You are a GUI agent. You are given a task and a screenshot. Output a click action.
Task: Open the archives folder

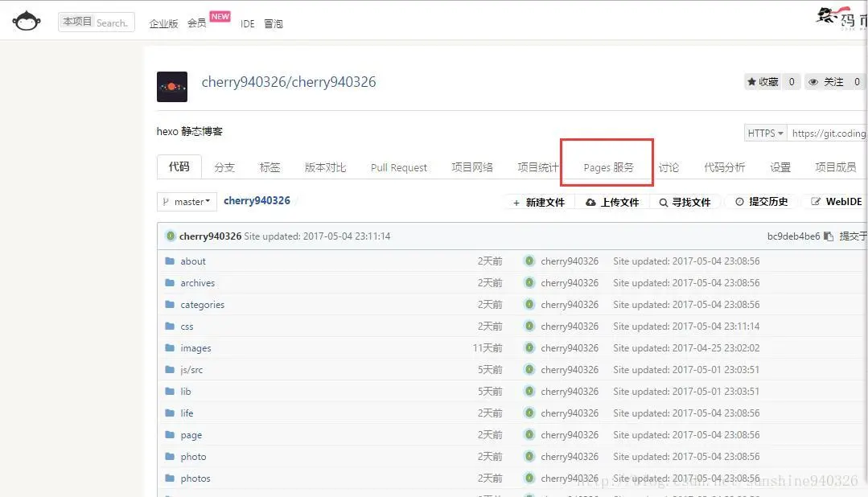197,283
